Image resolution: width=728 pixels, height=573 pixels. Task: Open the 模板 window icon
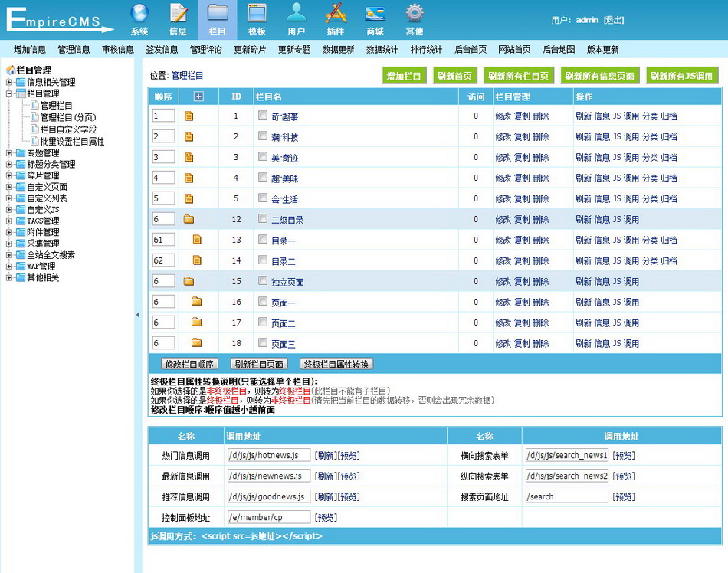(257, 14)
